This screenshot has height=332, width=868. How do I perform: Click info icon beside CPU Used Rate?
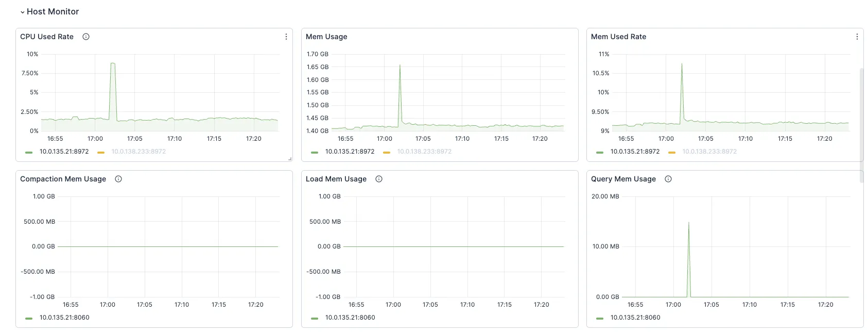pos(86,37)
